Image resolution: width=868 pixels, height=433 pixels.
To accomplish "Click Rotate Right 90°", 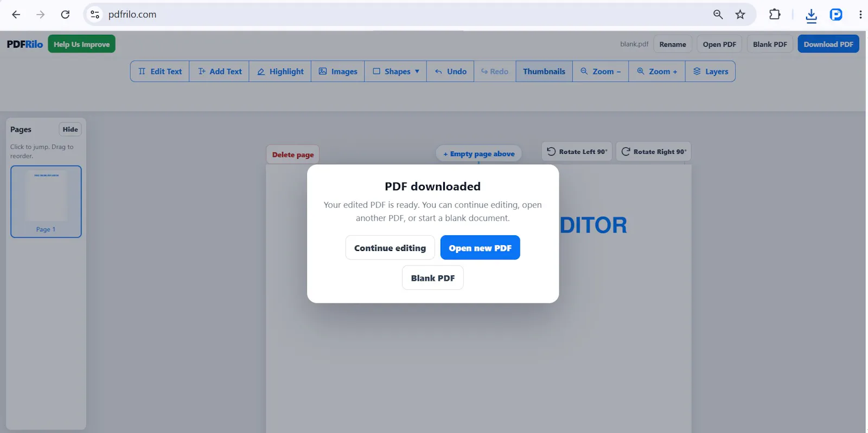I will (x=654, y=152).
